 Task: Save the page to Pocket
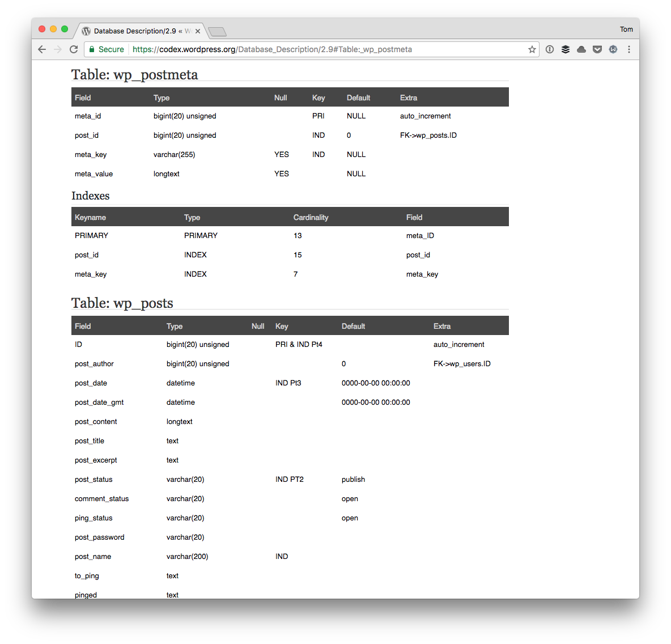[x=597, y=49]
